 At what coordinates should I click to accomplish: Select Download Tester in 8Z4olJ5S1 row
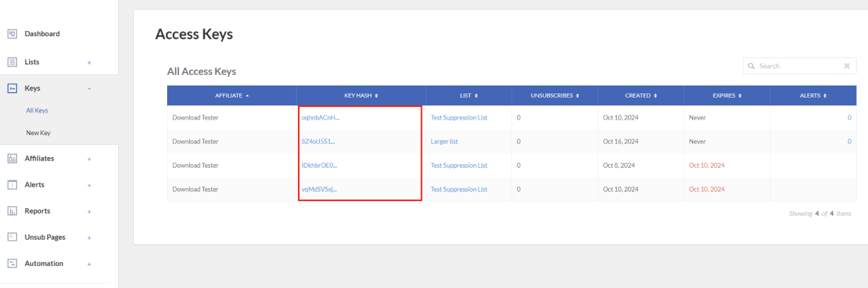pyautogui.click(x=195, y=142)
